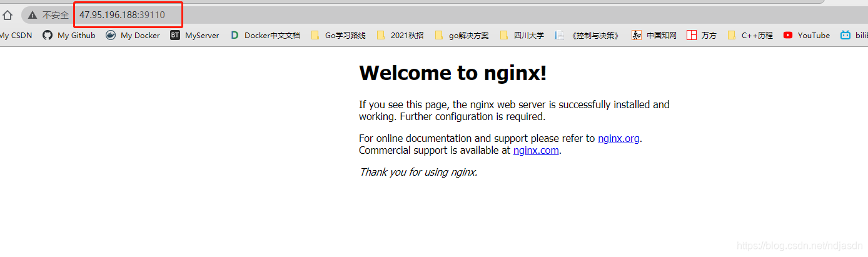
Task: Click the browser Home icon
Action: click(8, 15)
